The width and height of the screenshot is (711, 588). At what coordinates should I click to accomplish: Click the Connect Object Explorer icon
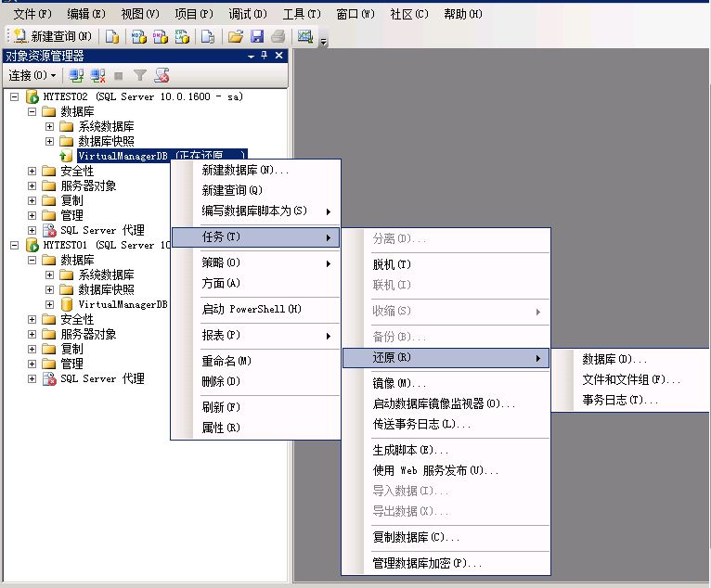pyautogui.click(x=77, y=75)
